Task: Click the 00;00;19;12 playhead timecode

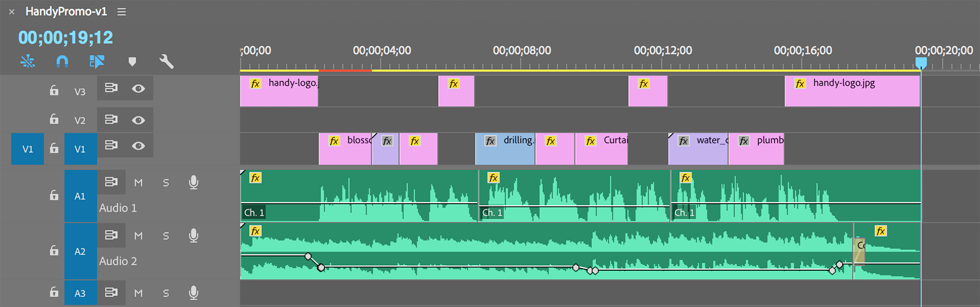Action: (x=66, y=38)
